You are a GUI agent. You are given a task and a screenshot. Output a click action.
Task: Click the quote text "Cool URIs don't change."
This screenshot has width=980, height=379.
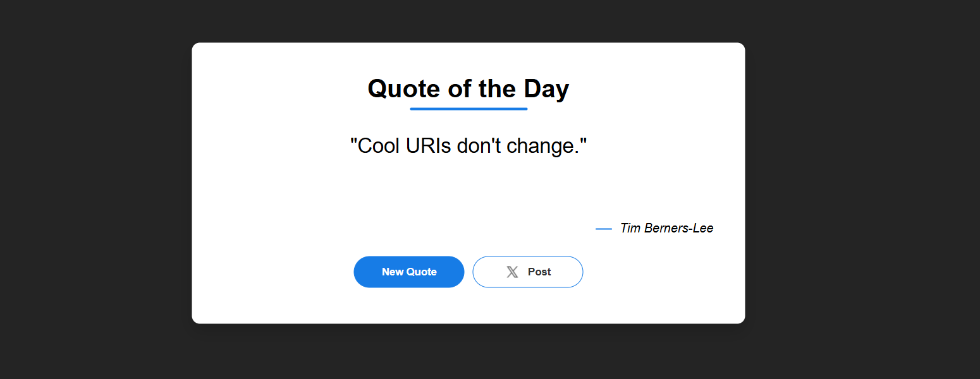[x=469, y=146]
